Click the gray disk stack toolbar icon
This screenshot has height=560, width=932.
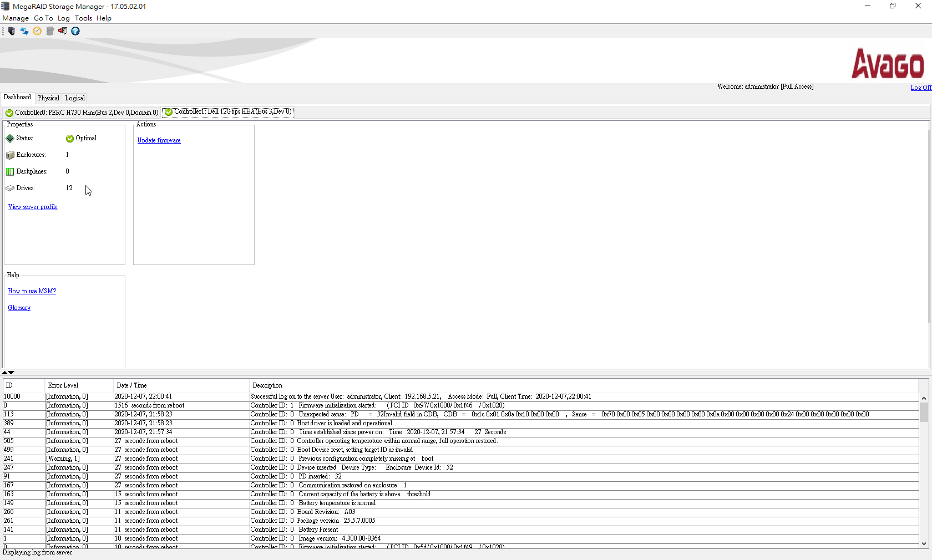[50, 31]
